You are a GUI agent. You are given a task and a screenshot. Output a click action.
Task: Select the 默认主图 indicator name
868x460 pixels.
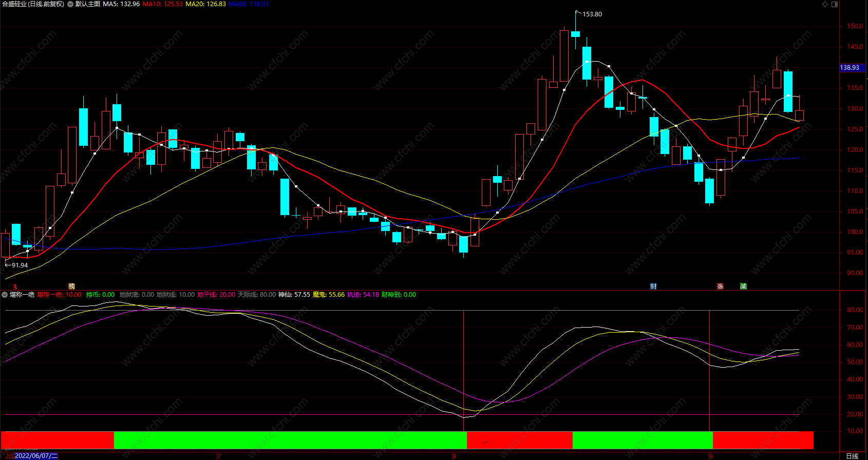tap(88, 4)
